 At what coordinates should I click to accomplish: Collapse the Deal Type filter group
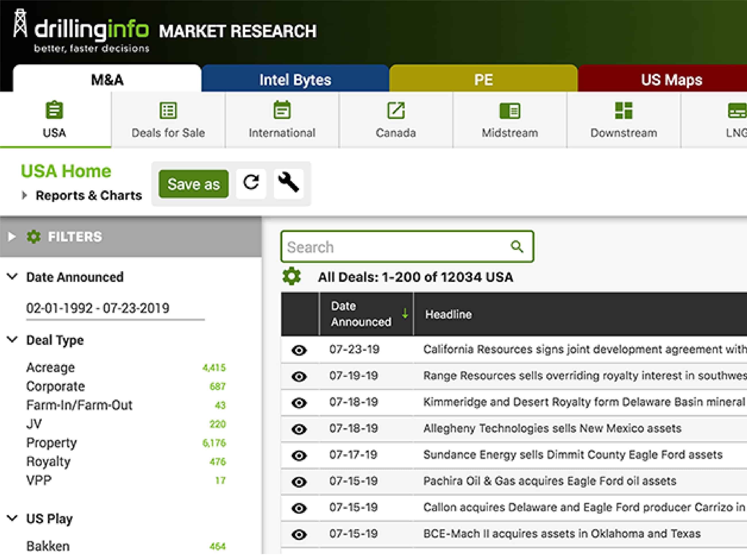pos(12,339)
